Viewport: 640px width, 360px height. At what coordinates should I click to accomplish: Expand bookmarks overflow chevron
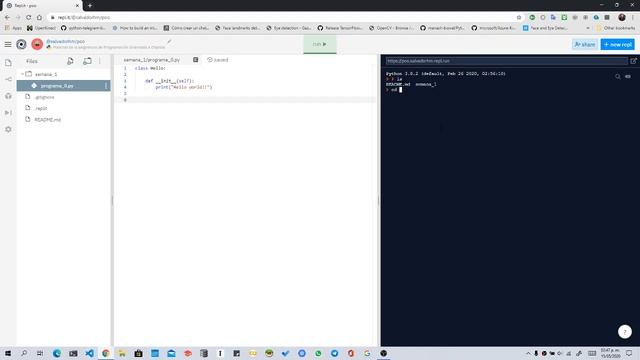click(588, 28)
